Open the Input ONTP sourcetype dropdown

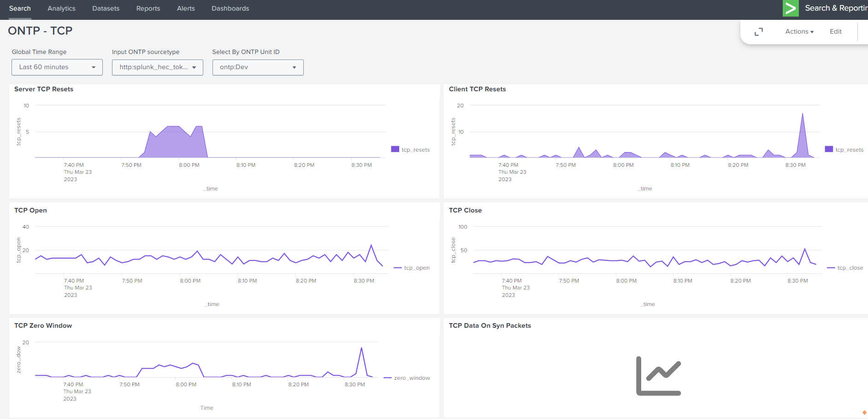(158, 67)
